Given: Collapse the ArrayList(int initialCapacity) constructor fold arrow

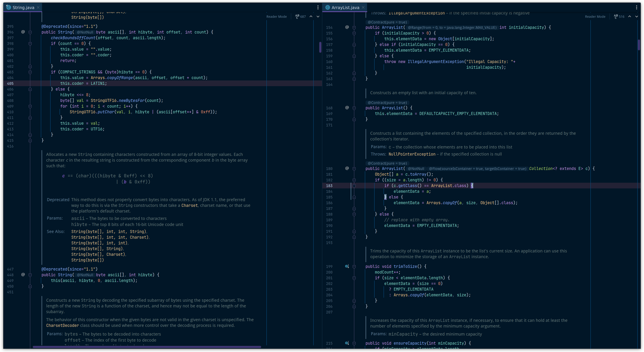Looking at the screenshot, I should tap(354, 27).
